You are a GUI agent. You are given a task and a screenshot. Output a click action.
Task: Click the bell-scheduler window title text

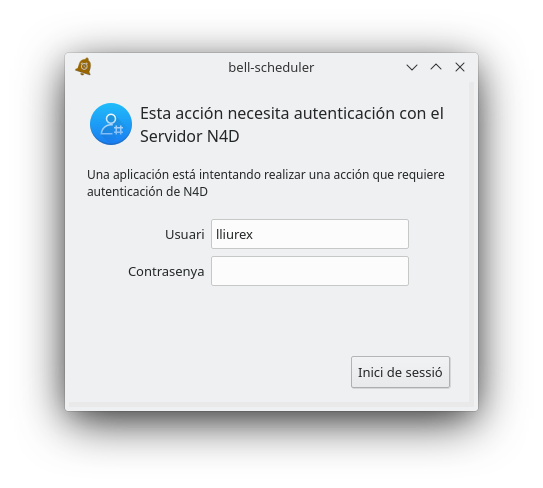[271, 67]
